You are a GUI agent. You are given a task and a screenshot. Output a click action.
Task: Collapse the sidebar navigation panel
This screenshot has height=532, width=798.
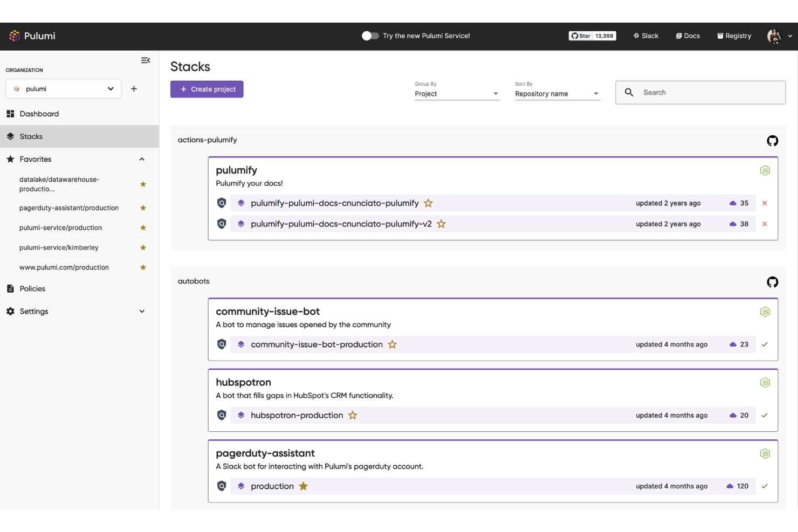(146, 60)
